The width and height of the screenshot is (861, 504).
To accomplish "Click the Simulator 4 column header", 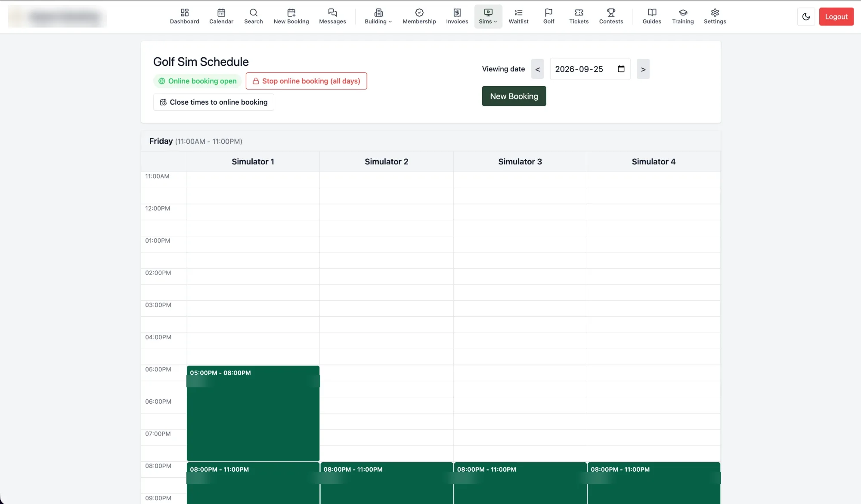I will (x=653, y=161).
